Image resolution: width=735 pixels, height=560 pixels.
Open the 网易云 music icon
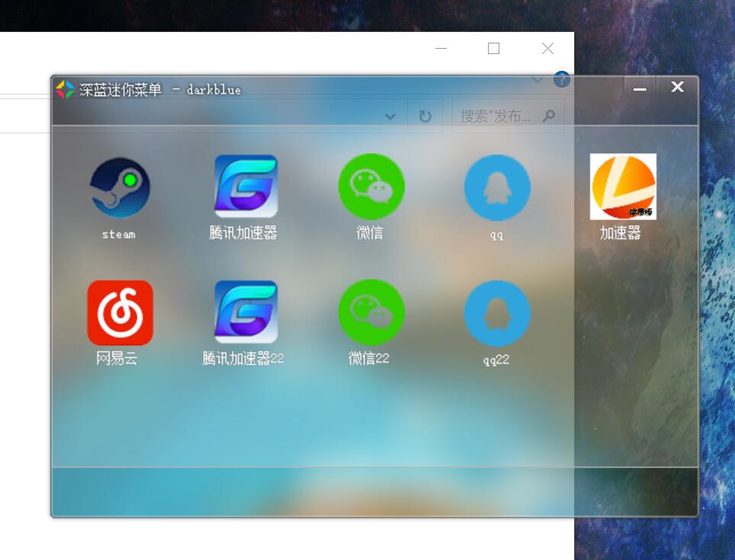point(120,313)
